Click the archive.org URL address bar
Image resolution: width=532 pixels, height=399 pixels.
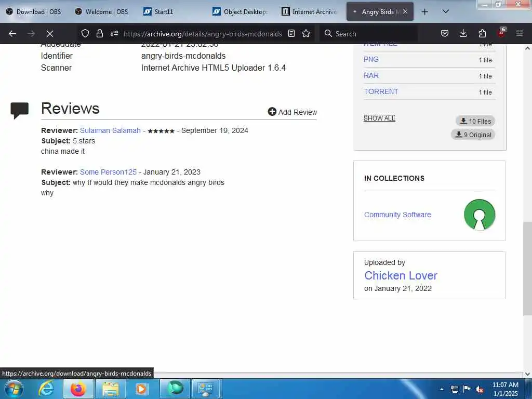coord(203,34)
